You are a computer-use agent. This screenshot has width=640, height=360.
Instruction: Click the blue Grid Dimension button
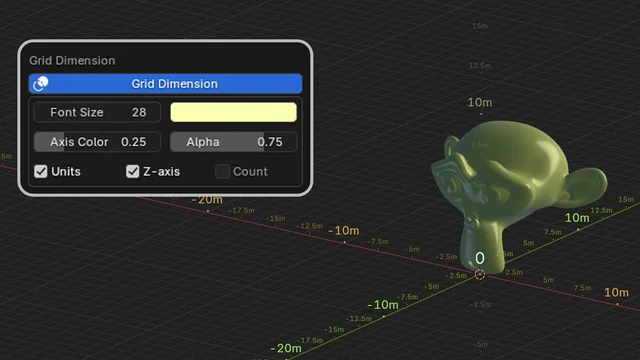click(x=165, y=84)
